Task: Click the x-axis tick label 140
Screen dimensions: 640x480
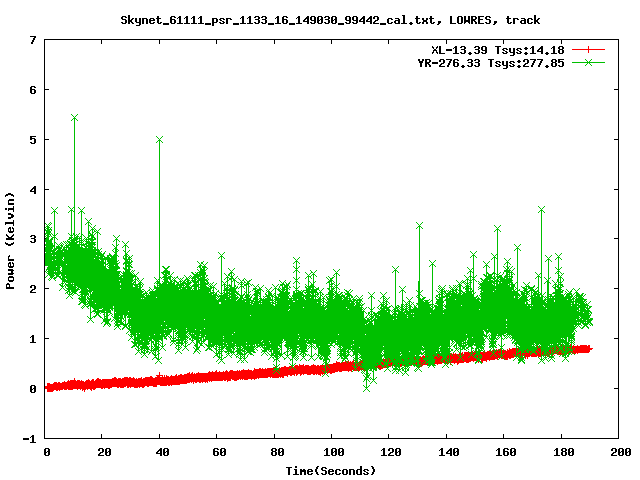Action: pyautogui.click(x=447, y=452)
